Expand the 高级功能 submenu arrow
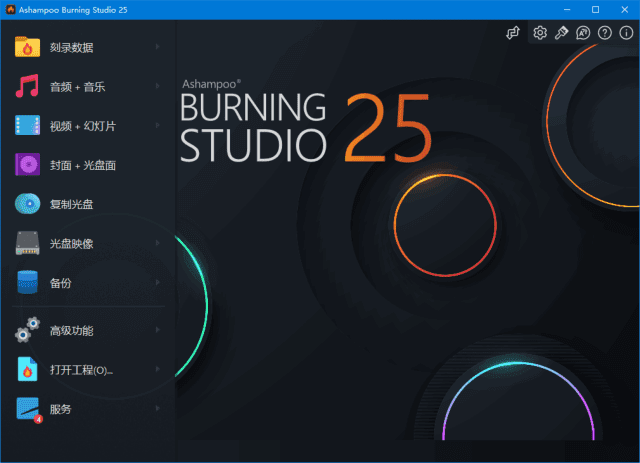This screenshot has height=463, width=640. click(158, 330)
